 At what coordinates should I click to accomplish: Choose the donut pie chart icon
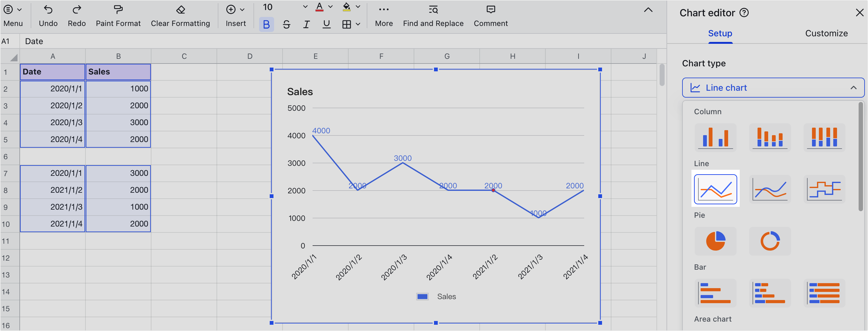tap(770, 241)
